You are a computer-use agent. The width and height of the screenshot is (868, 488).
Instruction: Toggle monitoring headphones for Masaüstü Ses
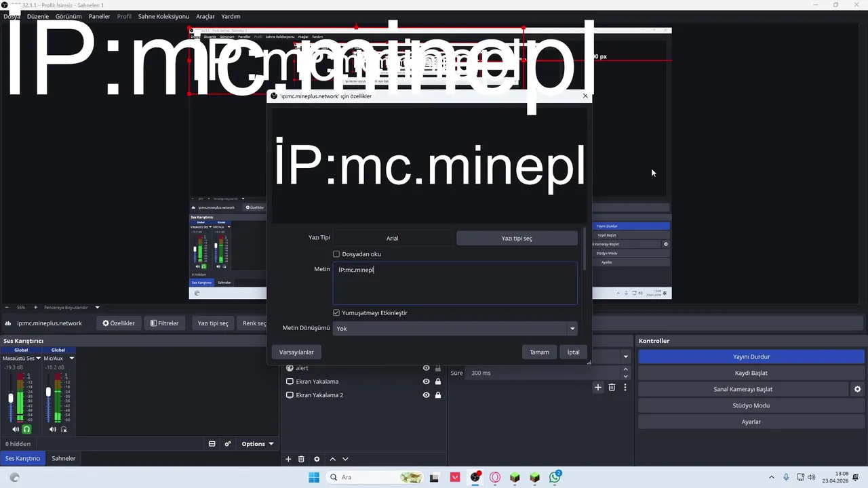[x=27, y=429]
